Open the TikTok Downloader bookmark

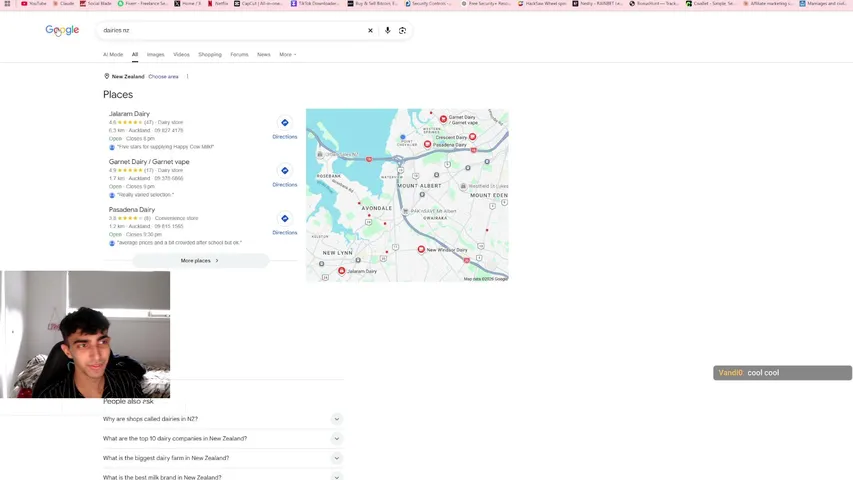coord(316,3)
